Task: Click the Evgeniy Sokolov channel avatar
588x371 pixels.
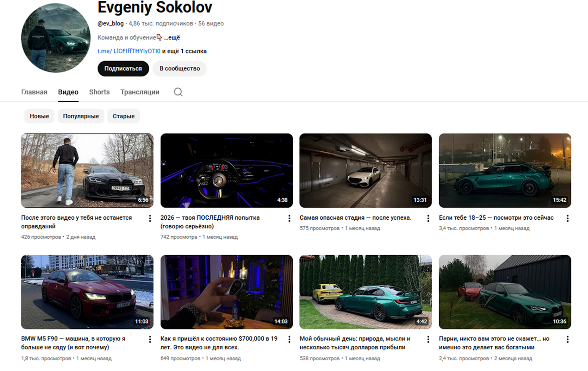Action: coord(56,38)
